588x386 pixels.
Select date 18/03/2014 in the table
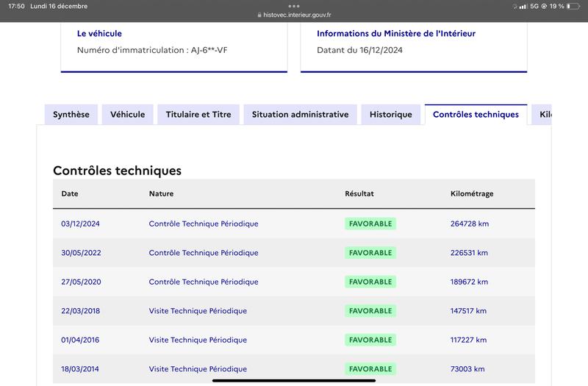80,369
